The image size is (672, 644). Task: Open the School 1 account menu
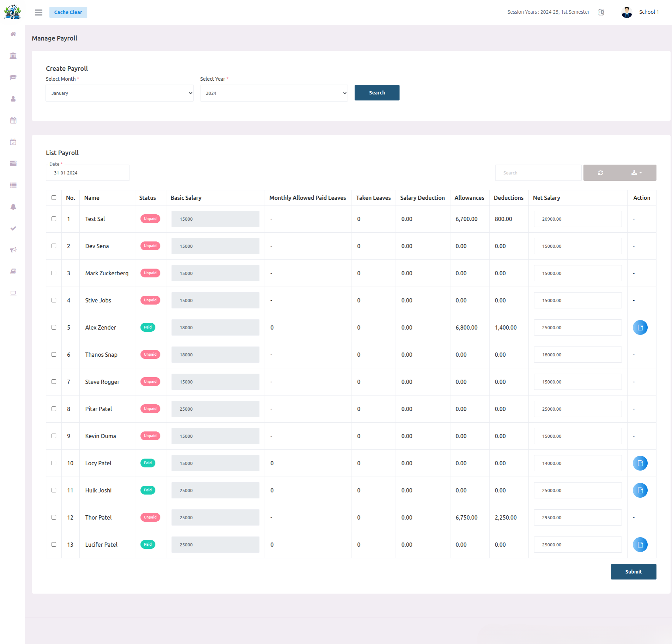649,12
